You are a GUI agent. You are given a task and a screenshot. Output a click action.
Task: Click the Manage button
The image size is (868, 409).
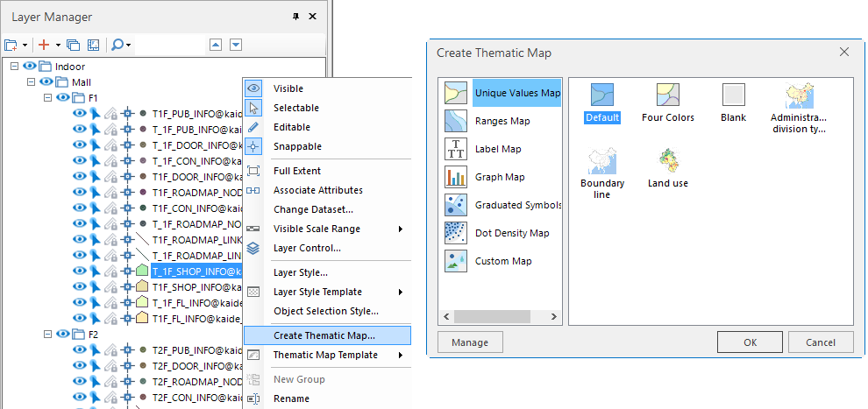pyautogui.click(x=470, y=342)
